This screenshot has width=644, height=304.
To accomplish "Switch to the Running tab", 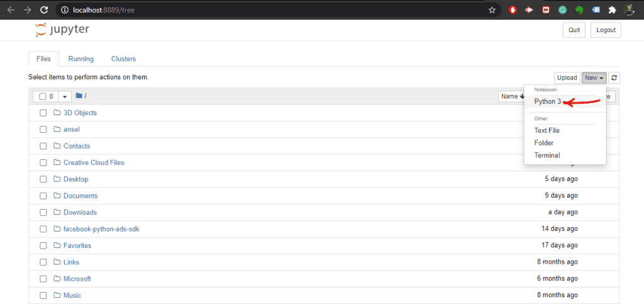I will click(x=81, y=59).
